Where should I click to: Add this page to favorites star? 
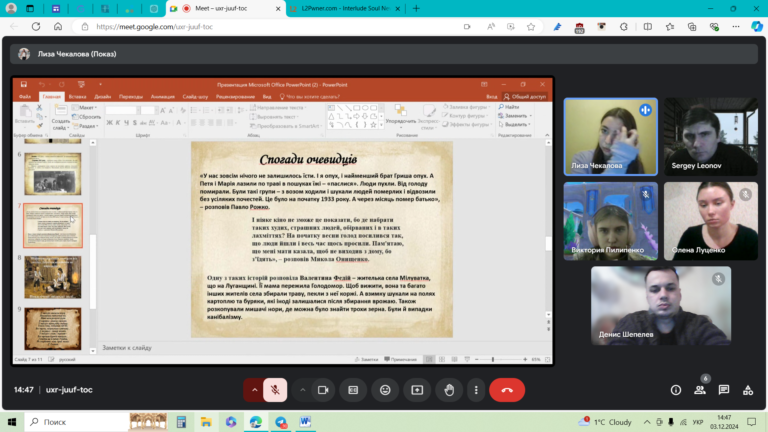point(531,26)
